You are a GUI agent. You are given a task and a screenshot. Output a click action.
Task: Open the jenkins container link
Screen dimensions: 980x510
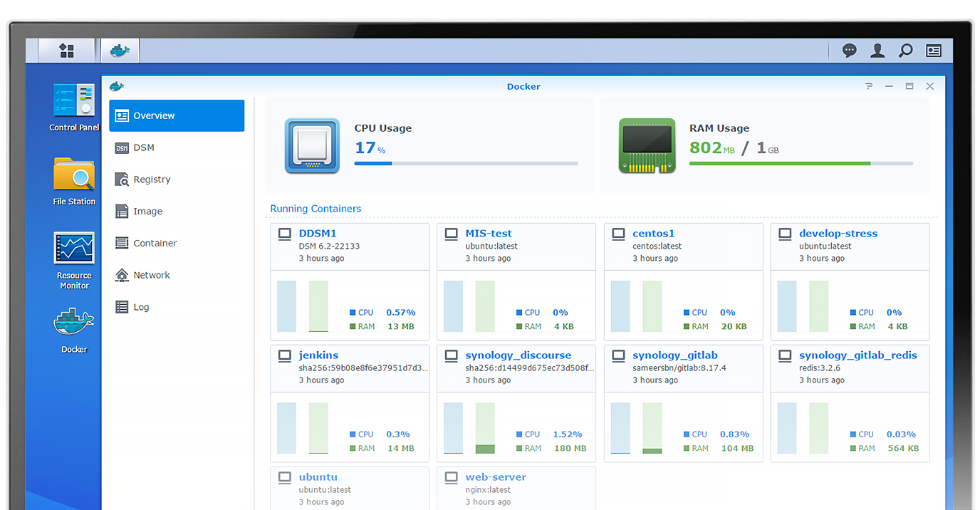click(x=318, y=355)
